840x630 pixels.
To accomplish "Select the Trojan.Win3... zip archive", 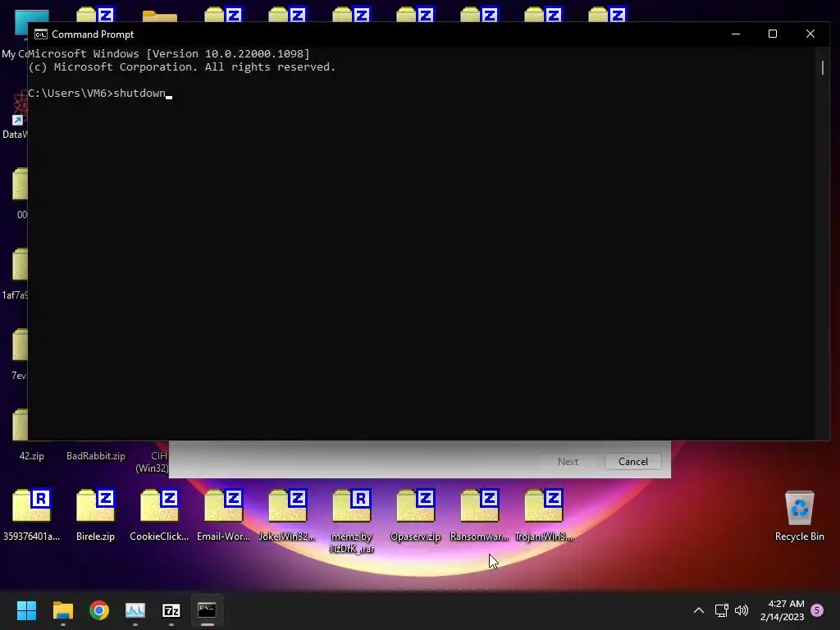I will (543, 515).
